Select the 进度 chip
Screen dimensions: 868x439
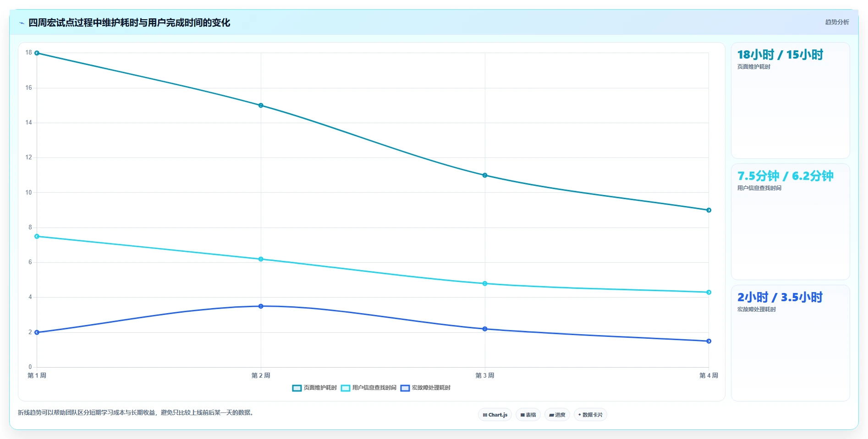pyautogui.click(x=557, y=415)
